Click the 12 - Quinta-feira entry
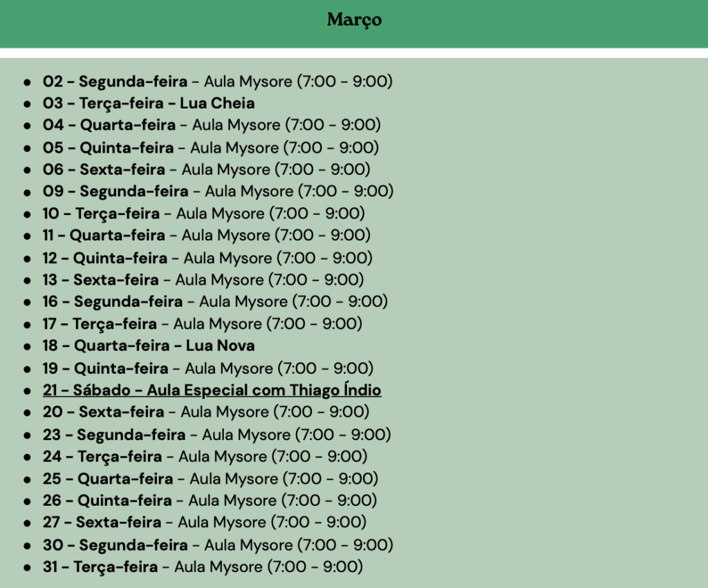 (207, 258)
